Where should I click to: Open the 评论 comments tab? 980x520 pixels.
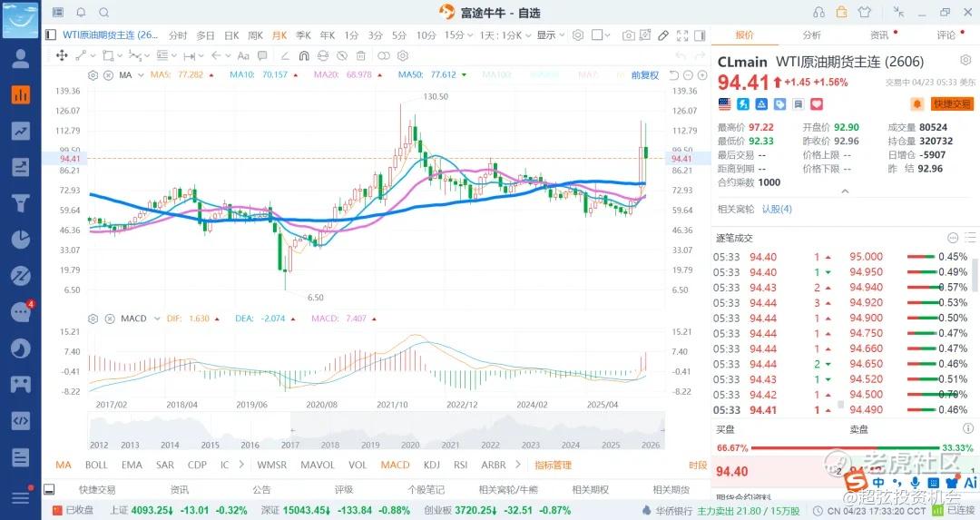click(x=946, y=35)
